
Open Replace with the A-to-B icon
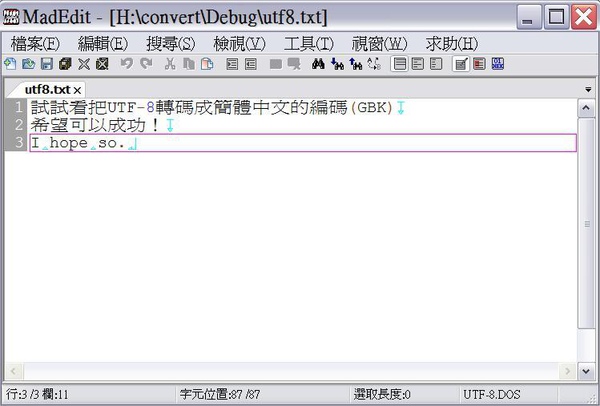[374, 64]
